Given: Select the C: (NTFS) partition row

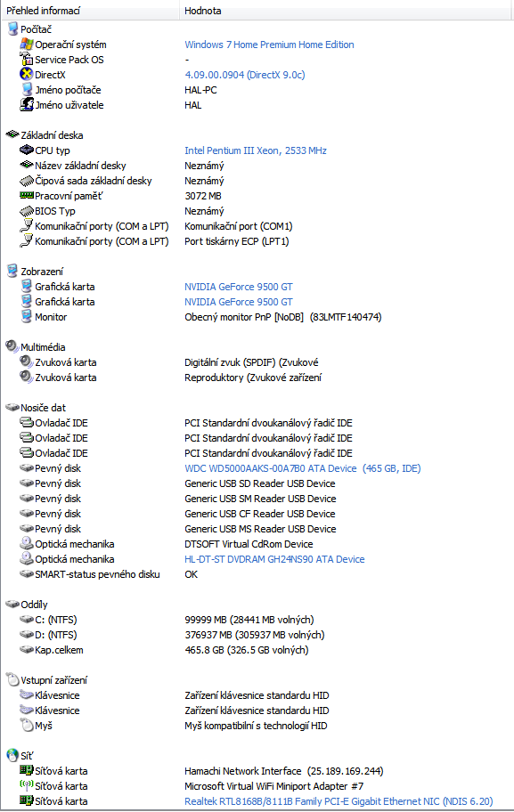Looking at the screenshot, I should tap(257, 620).
